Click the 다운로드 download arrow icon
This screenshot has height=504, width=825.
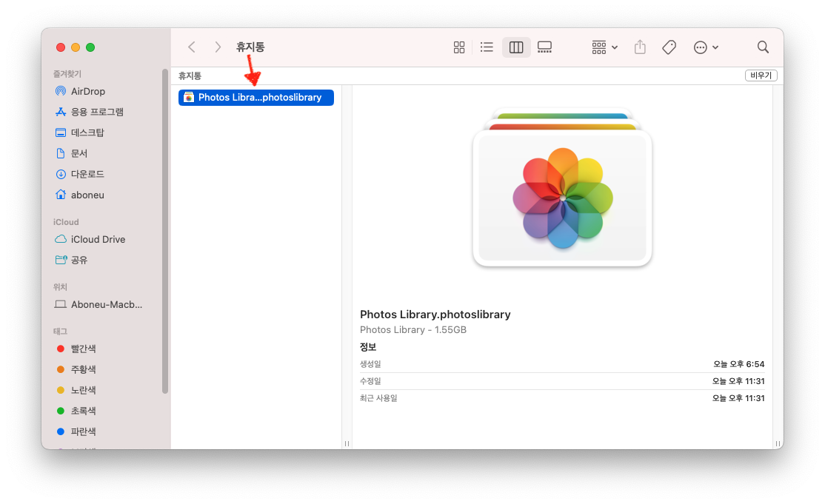pos(61,174)
